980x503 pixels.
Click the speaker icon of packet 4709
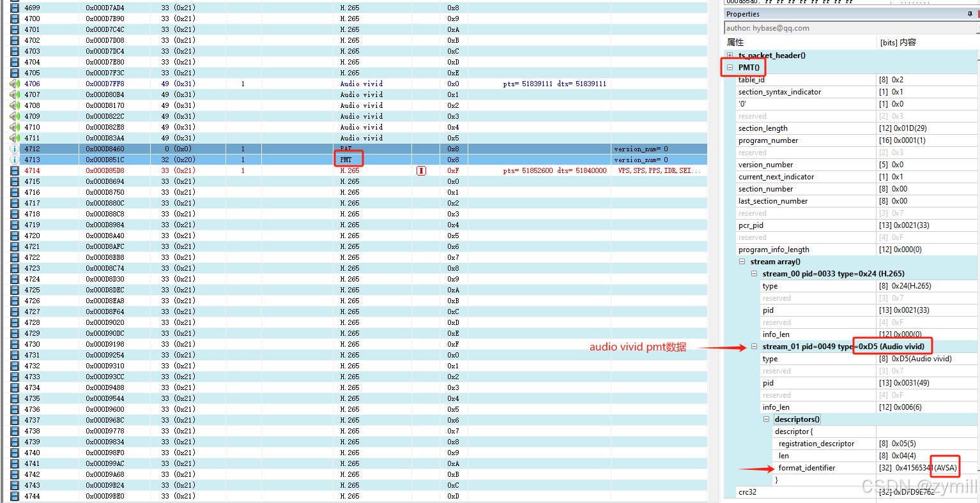[15, 116]
